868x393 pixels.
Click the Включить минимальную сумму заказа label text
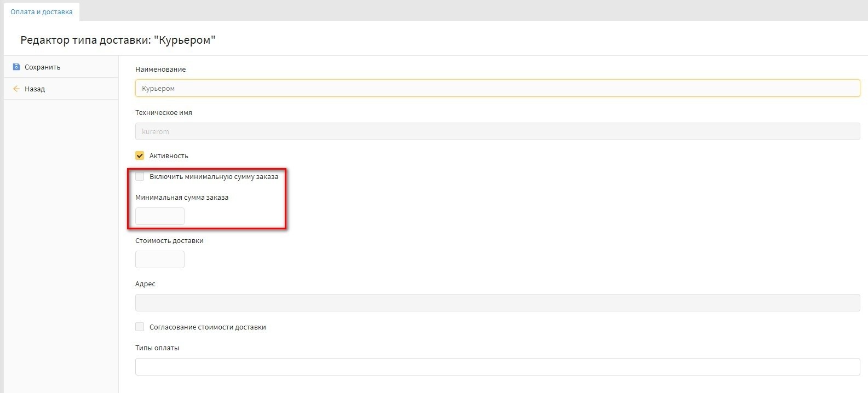pos(214,176)
